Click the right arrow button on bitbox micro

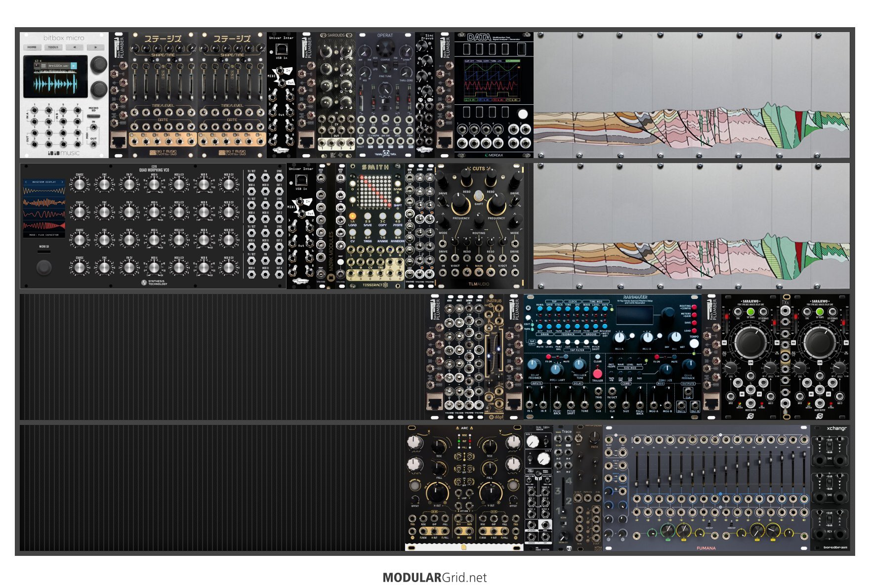tap(96, 47)
